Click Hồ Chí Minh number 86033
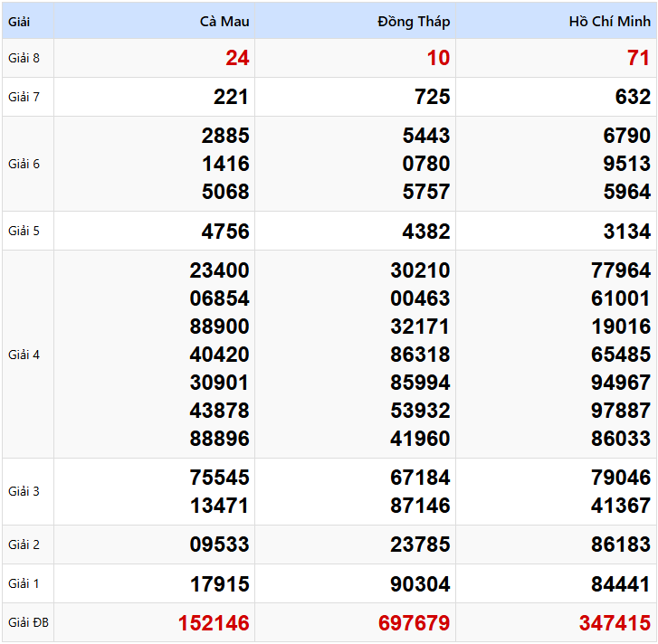Viewport: 658px width, 644px height. (x=621, y=439)
